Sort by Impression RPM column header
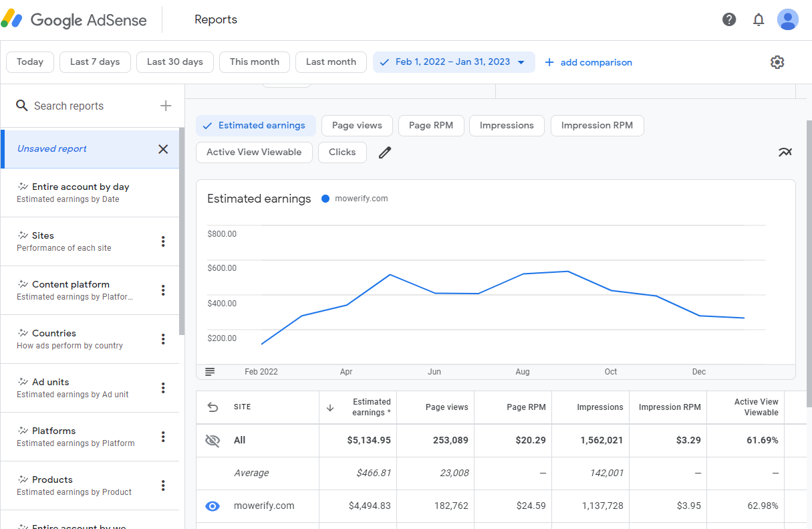The width and height of the screenshot is (812, 529). click(x=670, y=407)
